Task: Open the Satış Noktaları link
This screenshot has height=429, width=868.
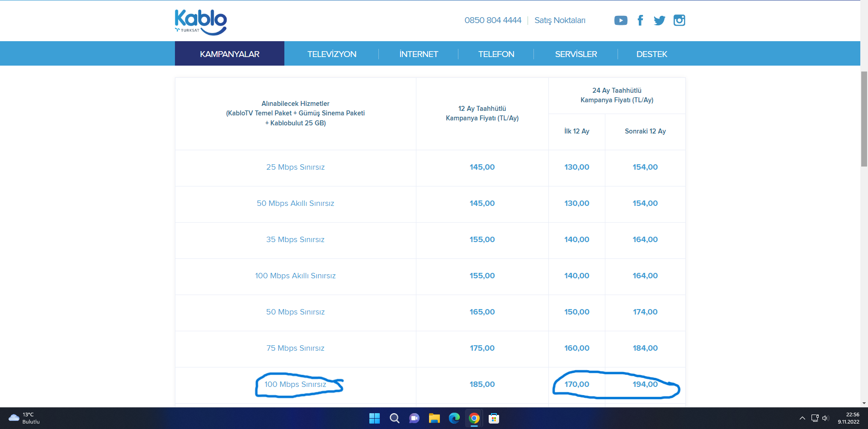Action: coord(560,20)
